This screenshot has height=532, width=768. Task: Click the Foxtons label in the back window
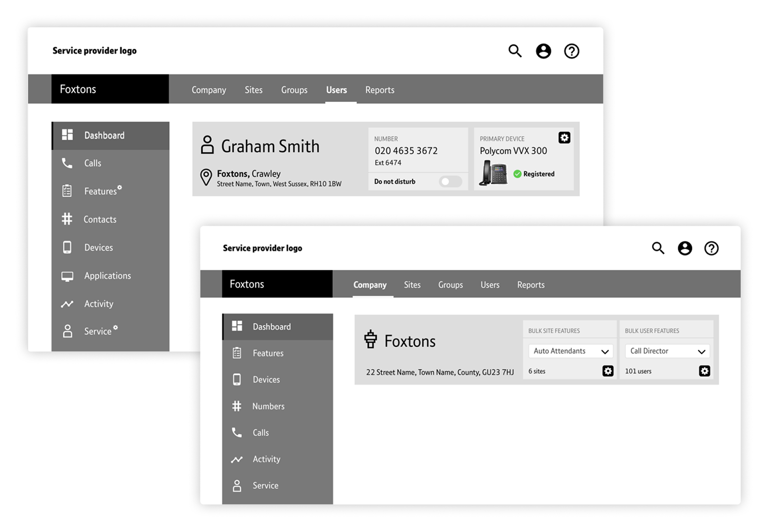coord(78,89)
